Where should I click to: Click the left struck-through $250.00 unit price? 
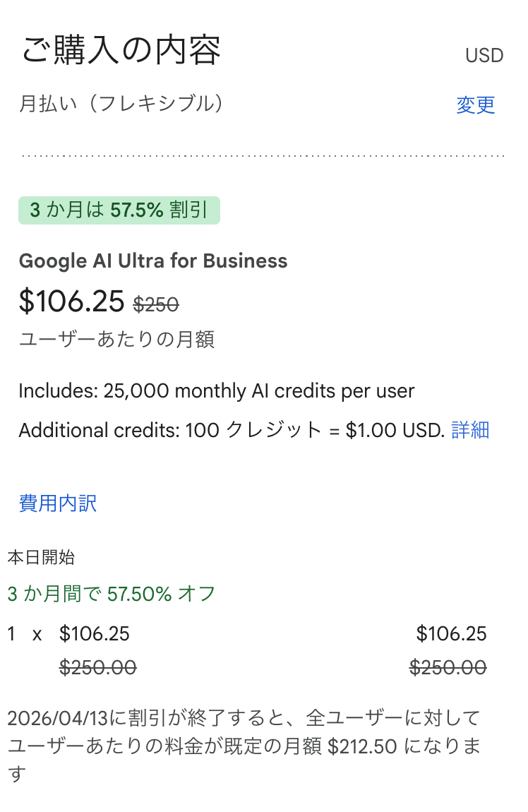(97, 667)
